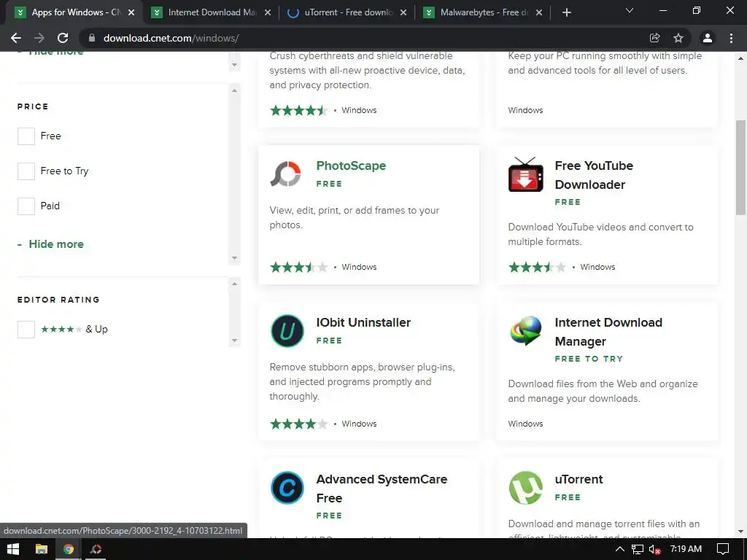
Task: Open the Windows Start menu
Action: click(x=13, y=549)
